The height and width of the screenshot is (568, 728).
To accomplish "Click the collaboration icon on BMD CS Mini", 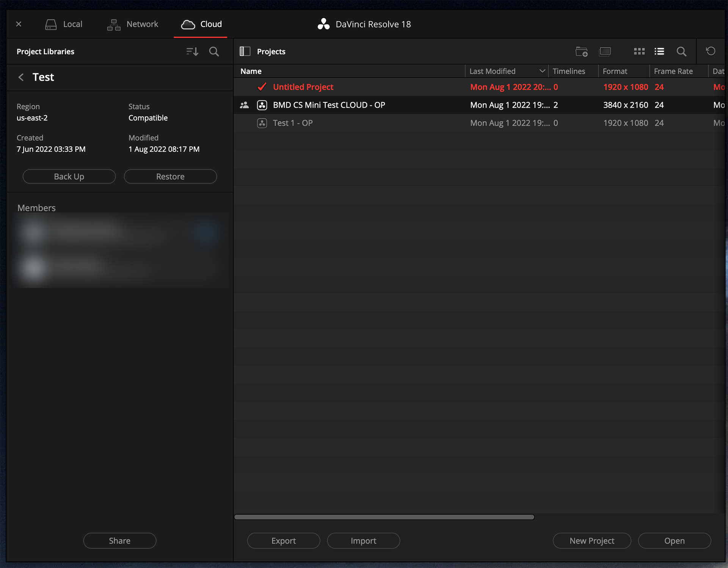I will [244, 105].
